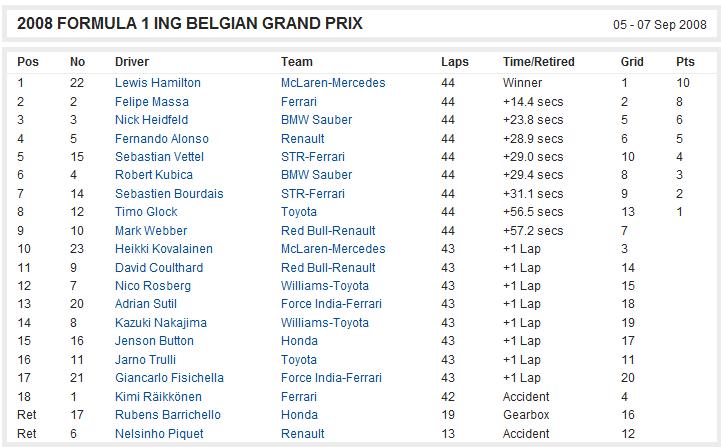Click the Timo Glock link
This screenshot has height=447, width=721.
[146, 212]
